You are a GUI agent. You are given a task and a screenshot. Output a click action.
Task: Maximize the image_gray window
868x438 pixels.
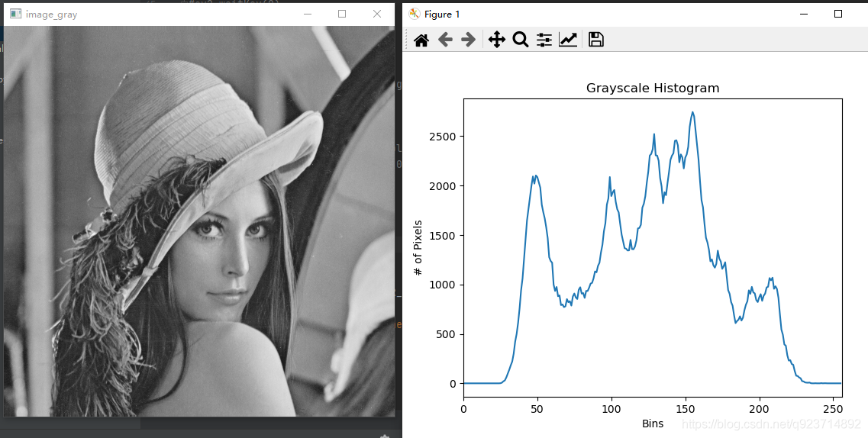tap(342, 14)
